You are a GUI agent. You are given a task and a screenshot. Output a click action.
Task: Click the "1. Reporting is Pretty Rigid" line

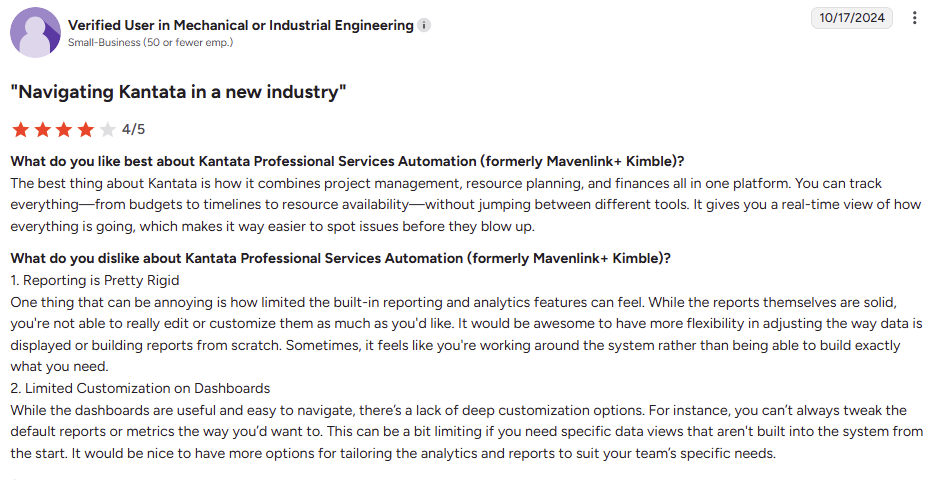pos(95,280)
